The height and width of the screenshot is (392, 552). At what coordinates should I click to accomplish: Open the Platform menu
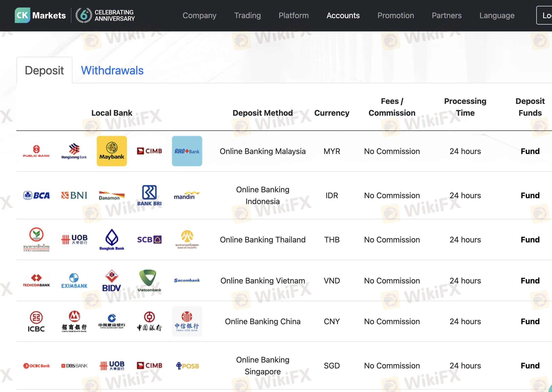[294, 15]
